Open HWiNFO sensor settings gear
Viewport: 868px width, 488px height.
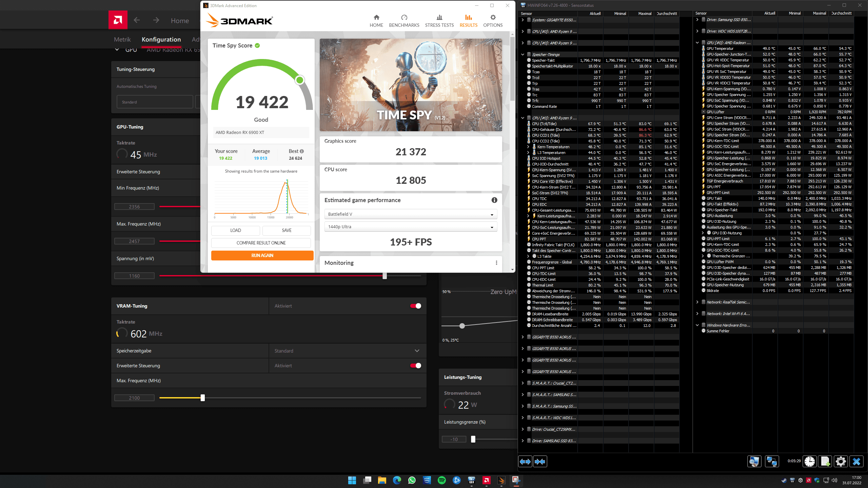[x=841, y=461]
